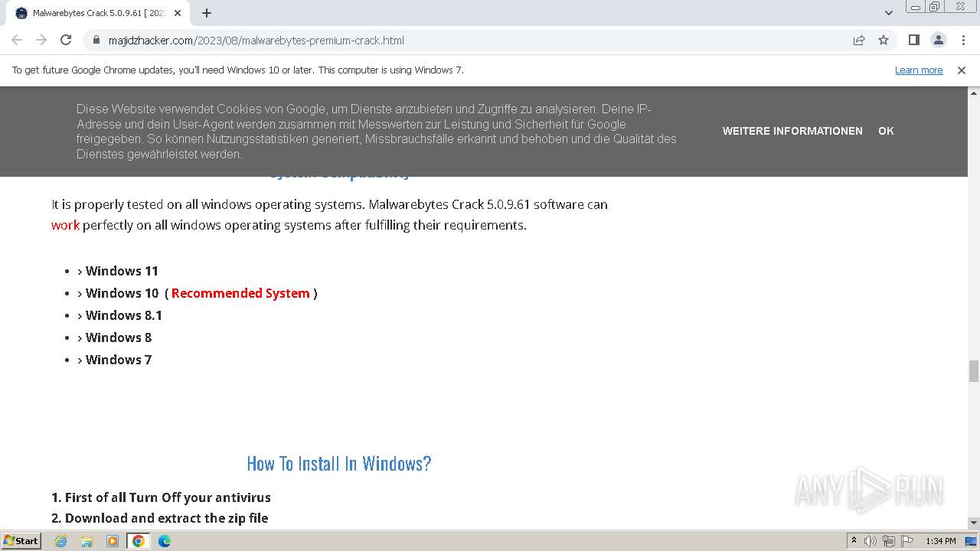
Task: Open the Chrome side panel
Action: [913, 40]
